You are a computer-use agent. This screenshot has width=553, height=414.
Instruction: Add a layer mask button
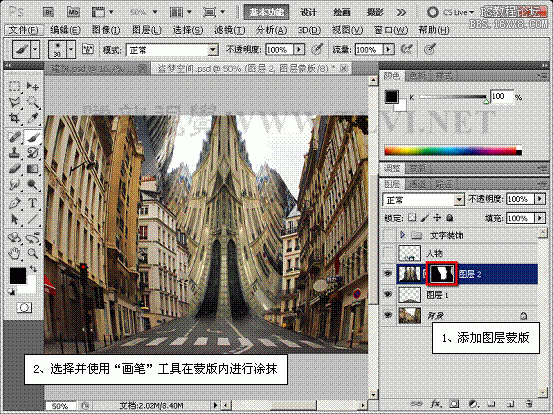[x=454, y=404]
